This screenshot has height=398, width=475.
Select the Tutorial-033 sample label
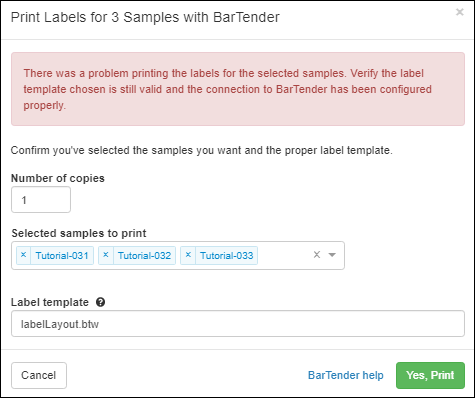tap(227, 256)
